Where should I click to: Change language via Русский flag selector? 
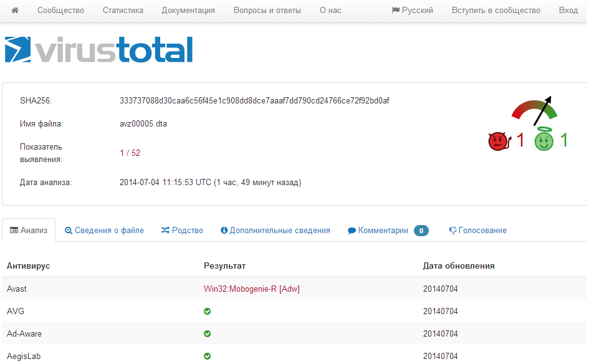(412, 11)
